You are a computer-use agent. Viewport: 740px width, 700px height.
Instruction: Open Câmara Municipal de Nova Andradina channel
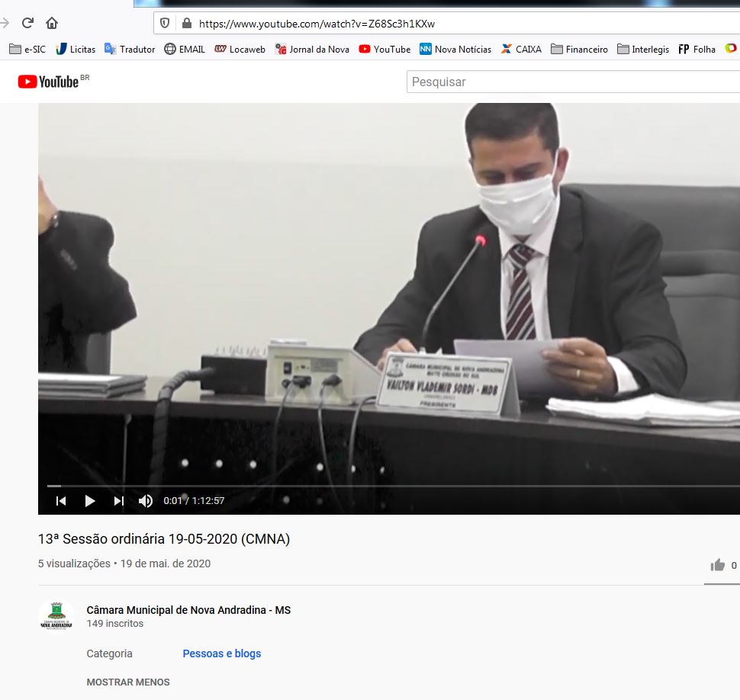point(188,610)
